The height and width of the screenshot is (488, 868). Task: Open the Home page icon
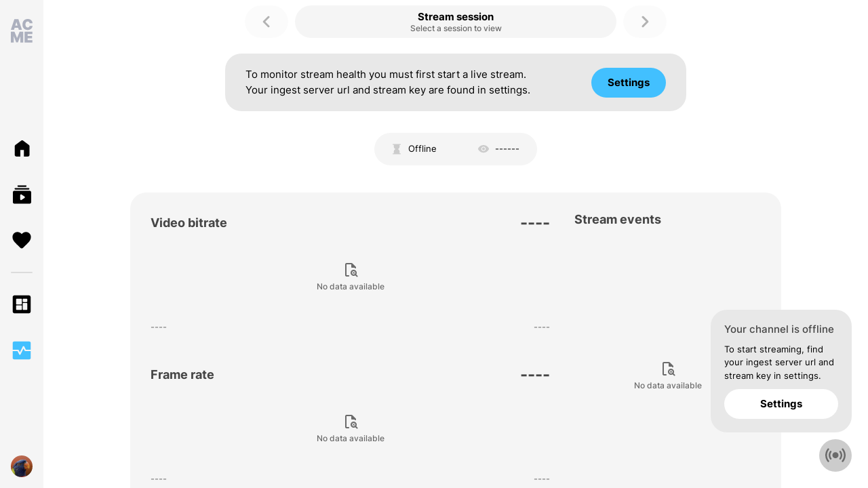(x=22, y=148)
